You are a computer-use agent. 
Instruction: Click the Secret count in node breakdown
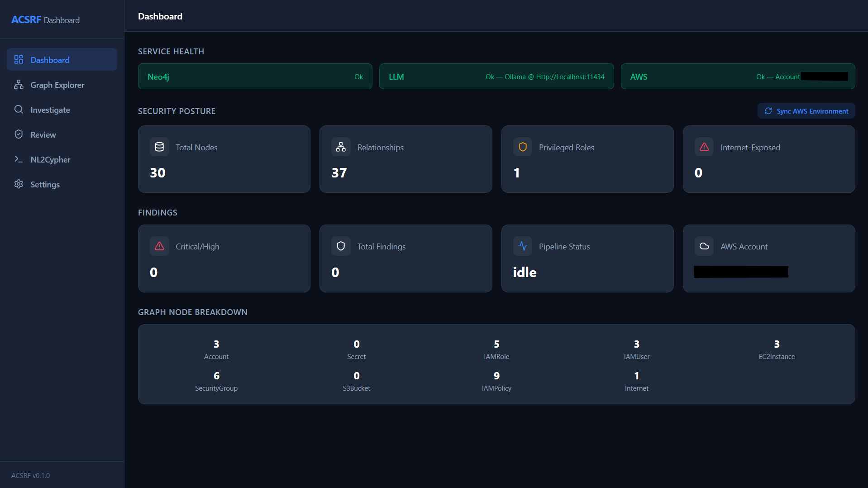[357, 344]
